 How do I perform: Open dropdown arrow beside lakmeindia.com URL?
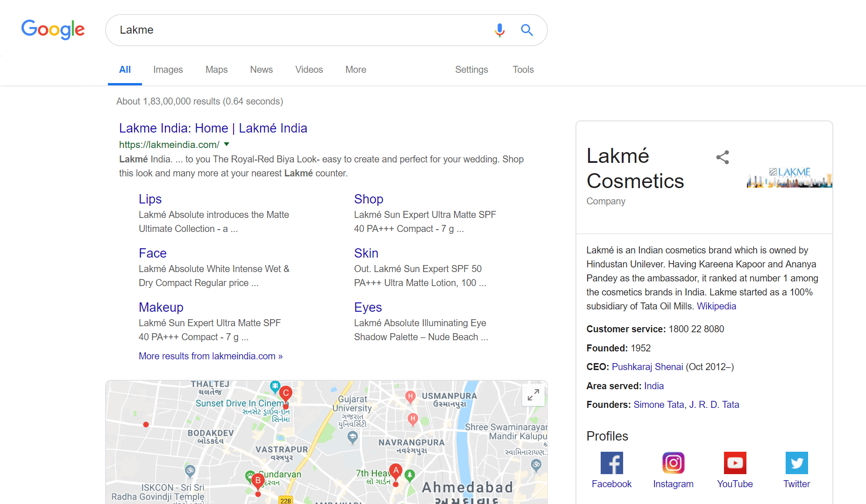227,144
